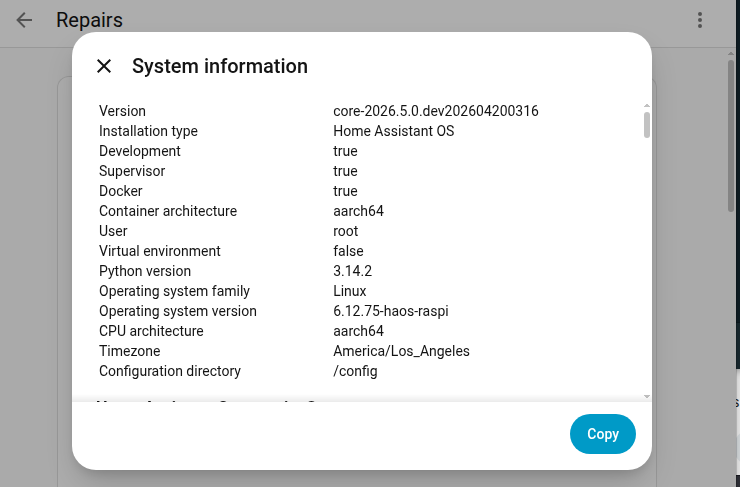Click the aarch64 value beside CPU architecture
The height and width of the screenshot is (487, 740).
coord(358,331)
